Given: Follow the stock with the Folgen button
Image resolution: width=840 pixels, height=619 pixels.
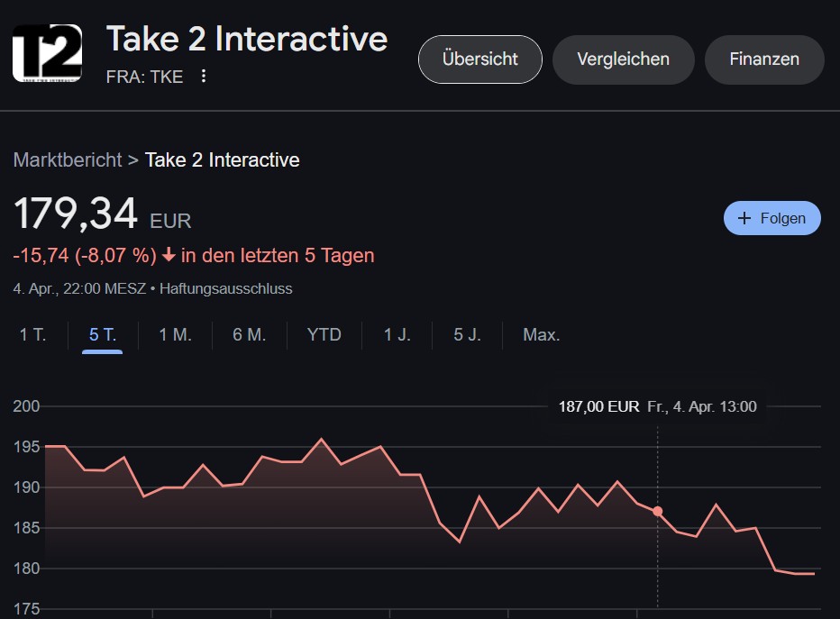Looking at the screenshot, I should click(x=772, y=218).
